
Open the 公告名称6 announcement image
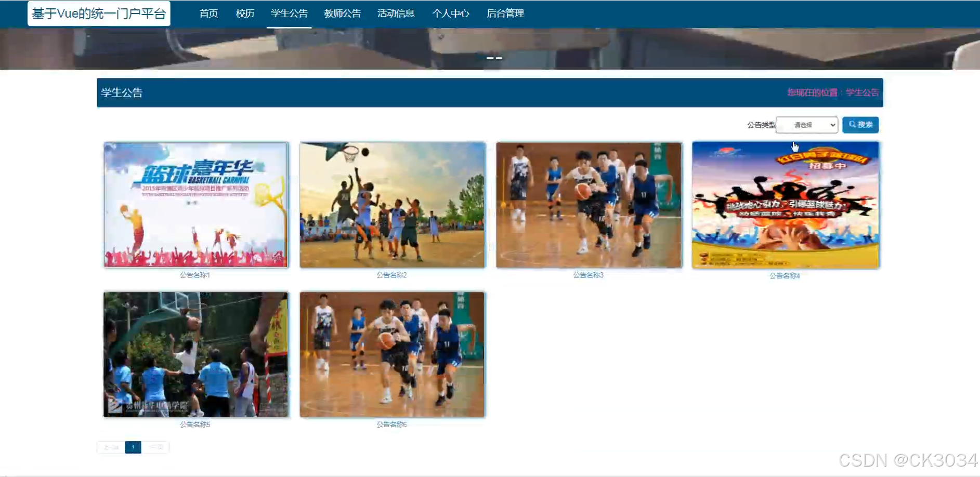pos(392,354)
